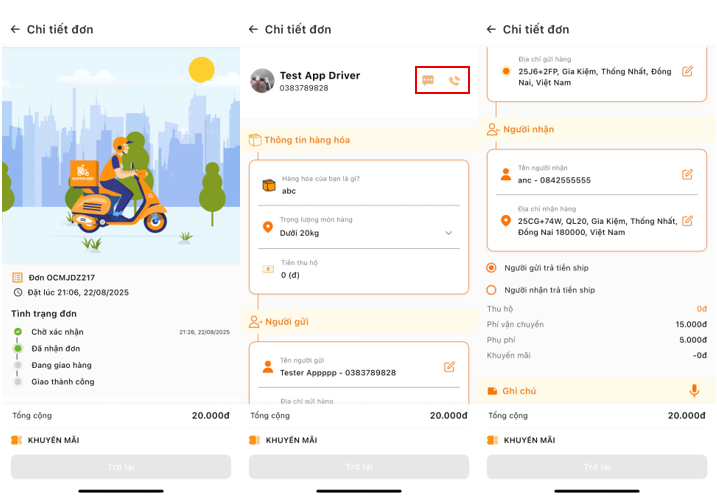Tap the chat message icon beside driver
Viewport: 717px width, 497px height.
point(428,81)
